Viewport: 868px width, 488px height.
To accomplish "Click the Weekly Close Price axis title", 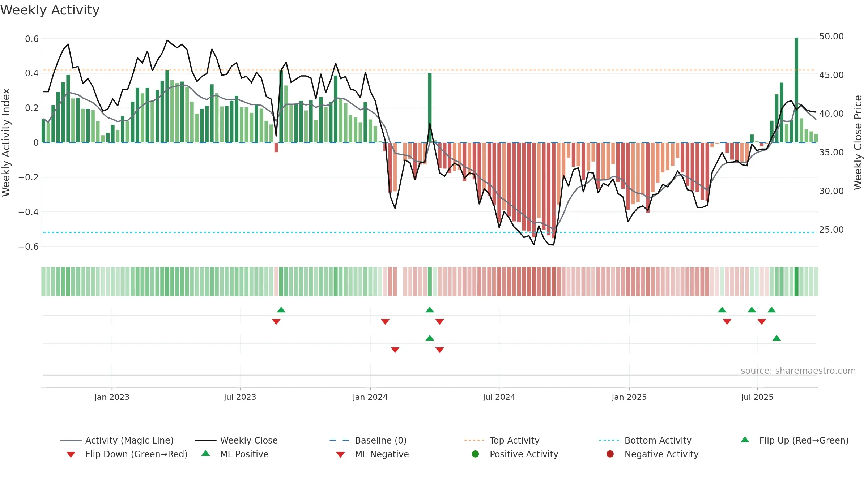I will click(x=858, y=142).
